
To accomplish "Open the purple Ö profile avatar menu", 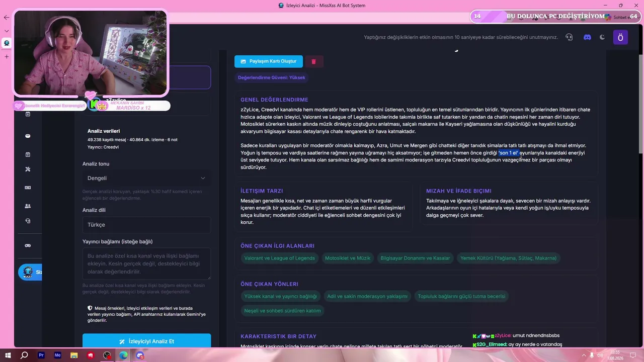I will (x=620, y=37).
